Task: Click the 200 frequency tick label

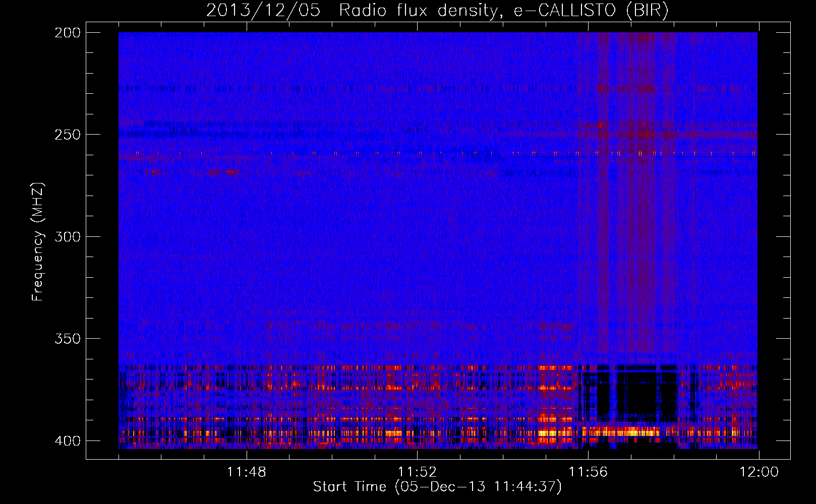Action: coord(67,33)
